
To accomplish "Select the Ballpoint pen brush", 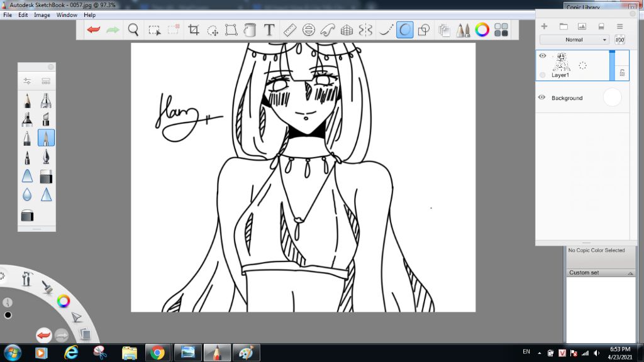I will pyautogui.click(x=27, y=138).
